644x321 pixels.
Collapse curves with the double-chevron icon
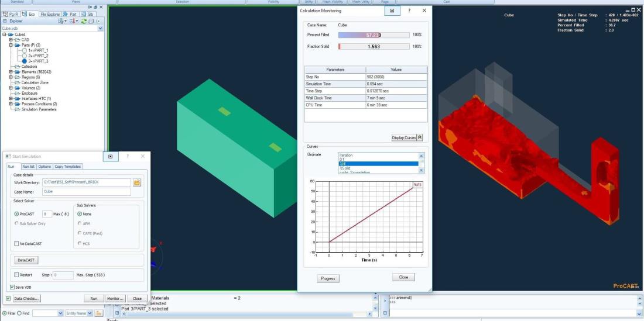[x=419, y=138]
